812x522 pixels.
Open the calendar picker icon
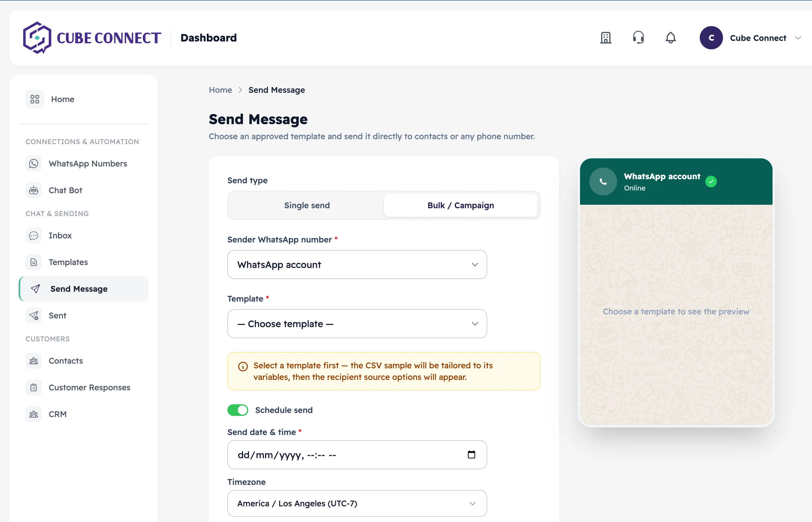tap(472, 454)
